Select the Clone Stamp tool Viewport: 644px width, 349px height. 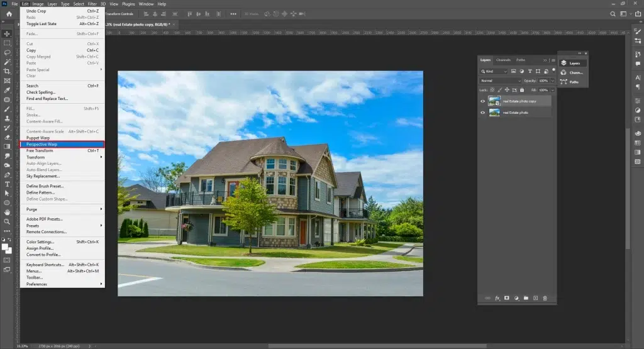point(7,119)
